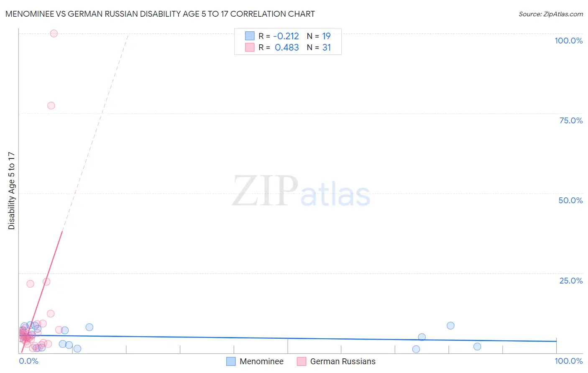
Task: Click the pink swatch beside R = 0.483
Action: coord(250,47)
